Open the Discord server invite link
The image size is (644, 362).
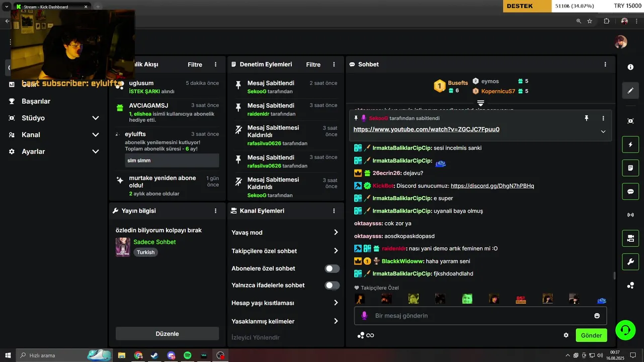point(493,186)
